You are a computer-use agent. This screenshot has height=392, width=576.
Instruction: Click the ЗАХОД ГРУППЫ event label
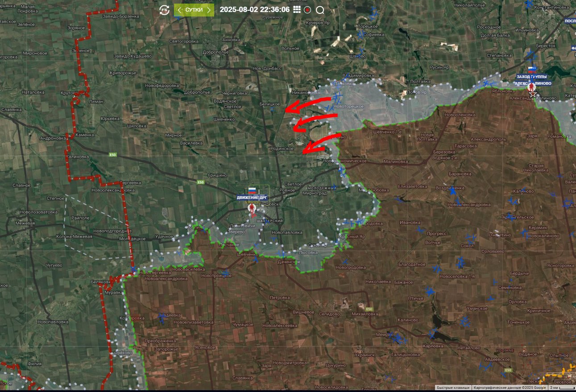531,77
